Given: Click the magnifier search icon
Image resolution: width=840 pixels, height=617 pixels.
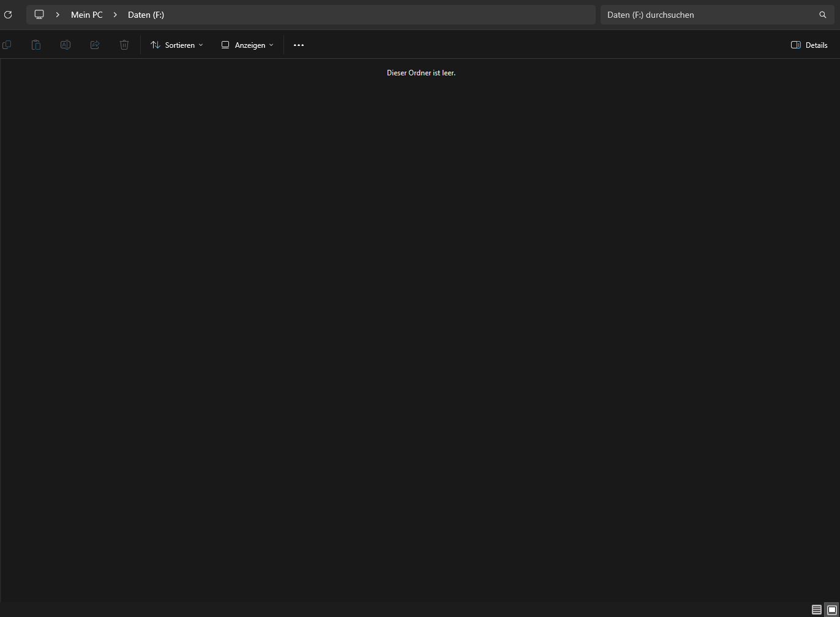Looking at the screenshot, I should [823, 15].
